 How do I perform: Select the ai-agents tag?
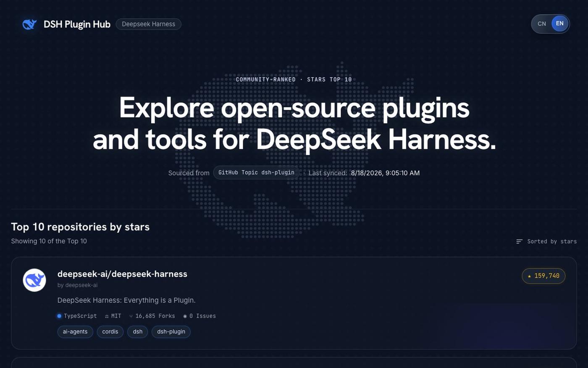pyautogui.click(x=75, y=331)
